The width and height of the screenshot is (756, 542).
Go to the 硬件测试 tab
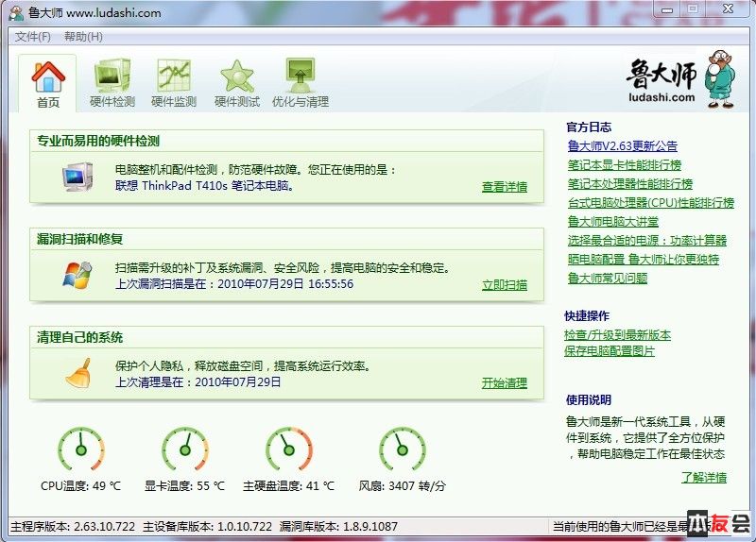237,84
